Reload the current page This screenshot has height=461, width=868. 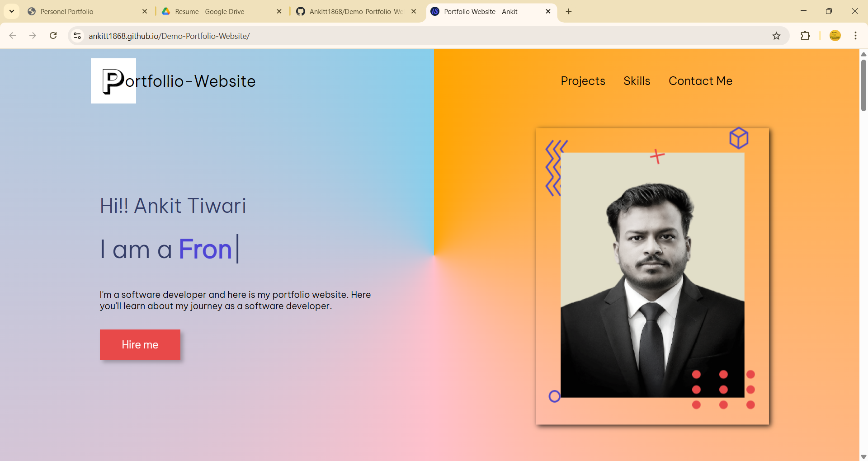coord(53,36)
